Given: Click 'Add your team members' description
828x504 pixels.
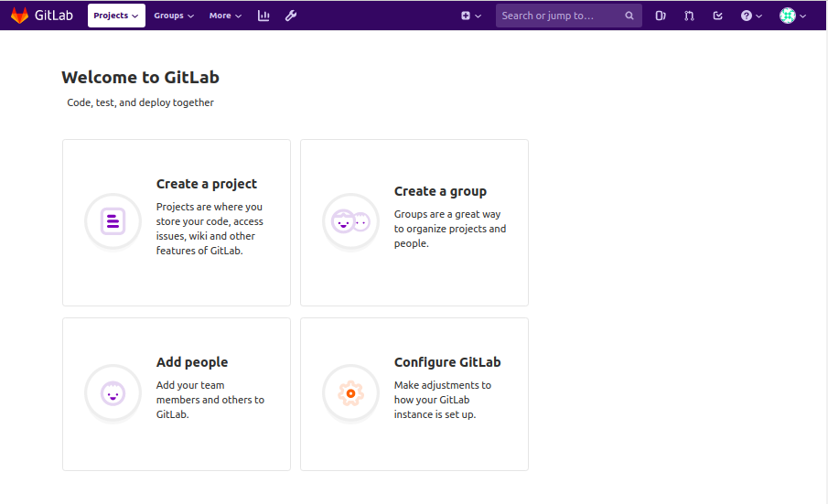Looking at the screenshot, I should 210,400.
